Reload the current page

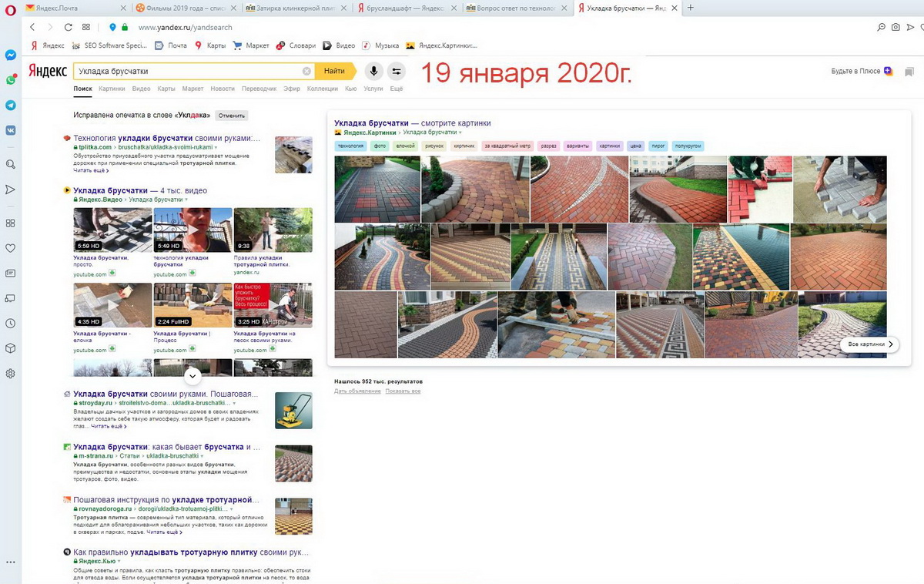click(69, 27)
